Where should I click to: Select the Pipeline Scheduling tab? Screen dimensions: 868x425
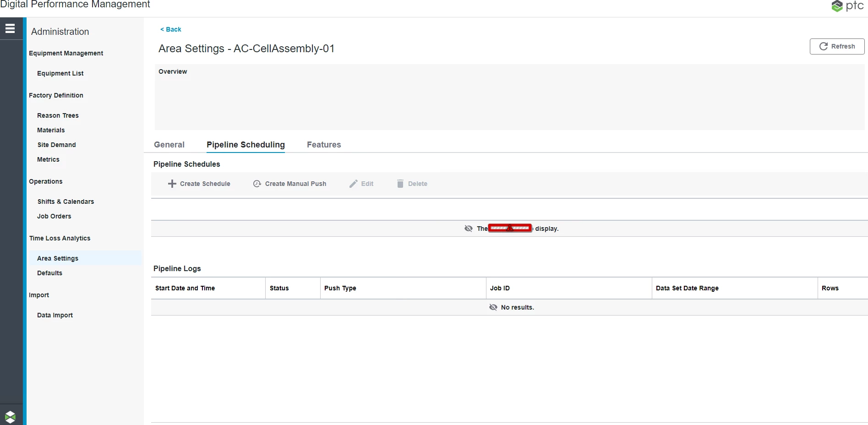(246, 145)
